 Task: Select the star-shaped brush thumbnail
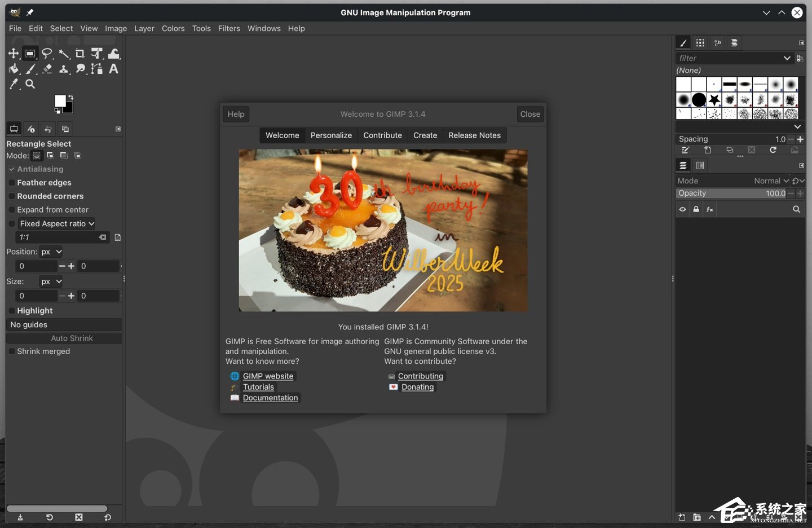(714, 100)
